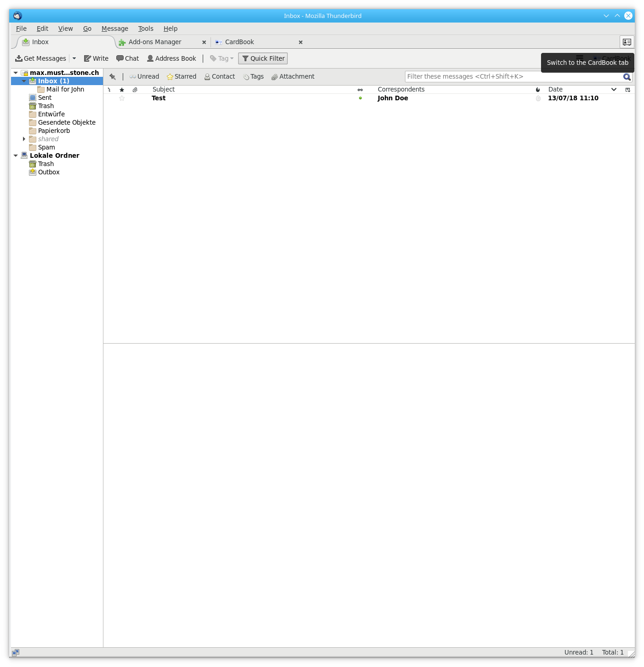Viewport: 644px width, 667px height.
Task: Click the Get Messages button
Action: tap(41, 58)
